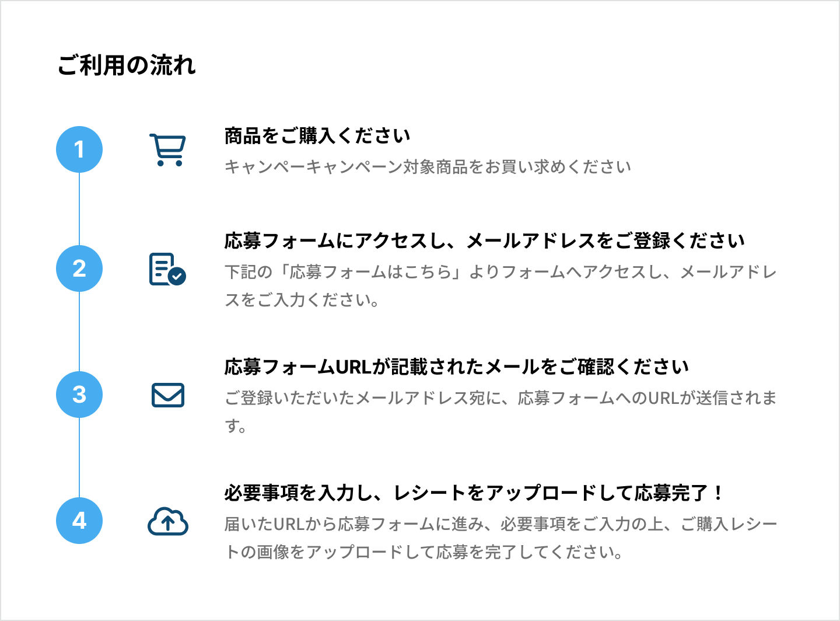Click the timeline line between steps 3 and 4

[x=79, y=458]
